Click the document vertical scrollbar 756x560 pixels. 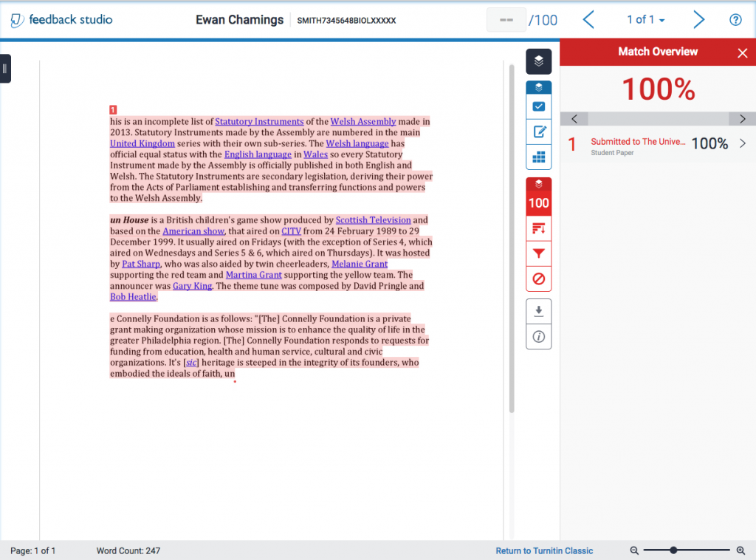pos(512,239)
